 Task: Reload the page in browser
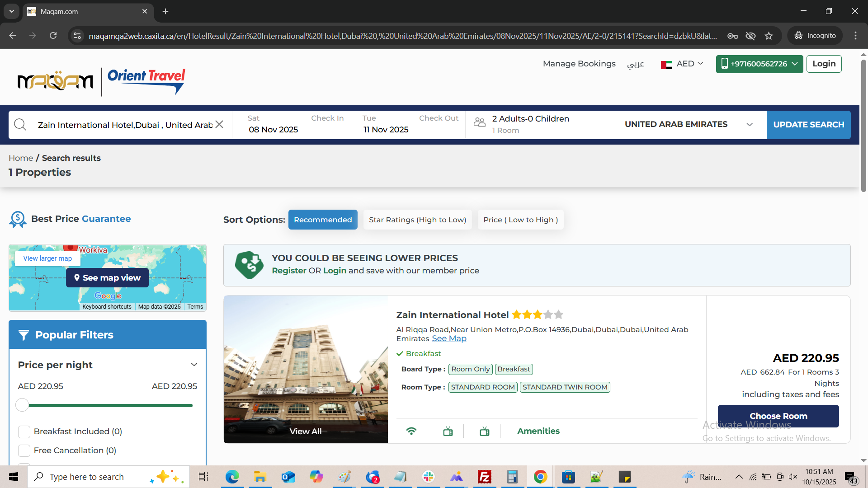click(53, 36)
